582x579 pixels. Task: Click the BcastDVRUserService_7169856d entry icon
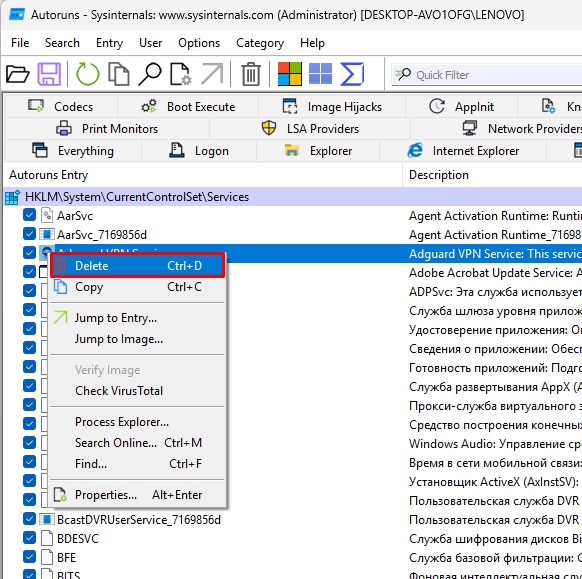(x=47, y=519)
